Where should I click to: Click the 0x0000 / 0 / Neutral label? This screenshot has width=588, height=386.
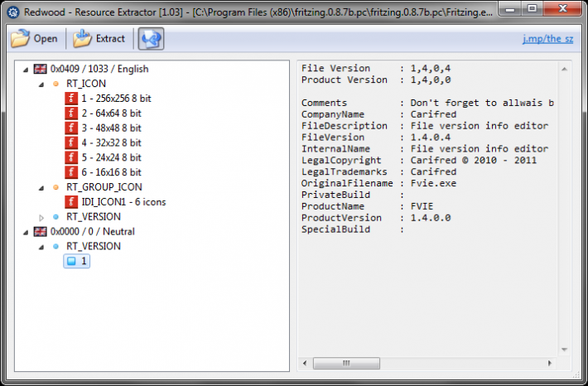92,231
